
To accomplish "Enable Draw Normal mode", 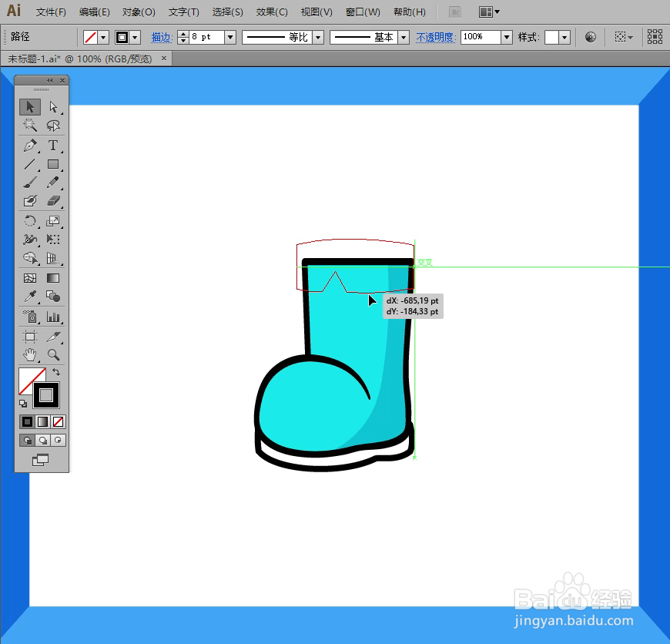I will (x=27, y=440).
